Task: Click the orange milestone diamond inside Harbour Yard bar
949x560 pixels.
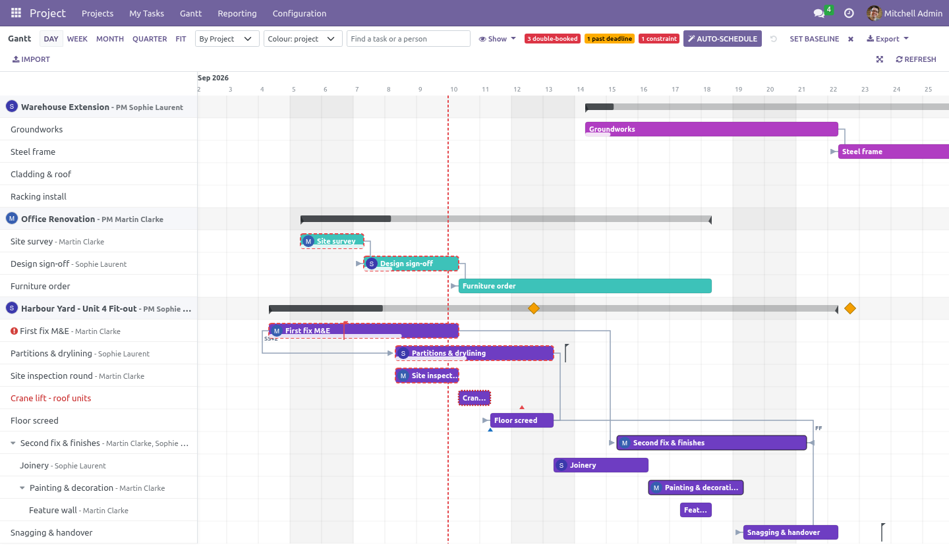Action: coord(534,308)
